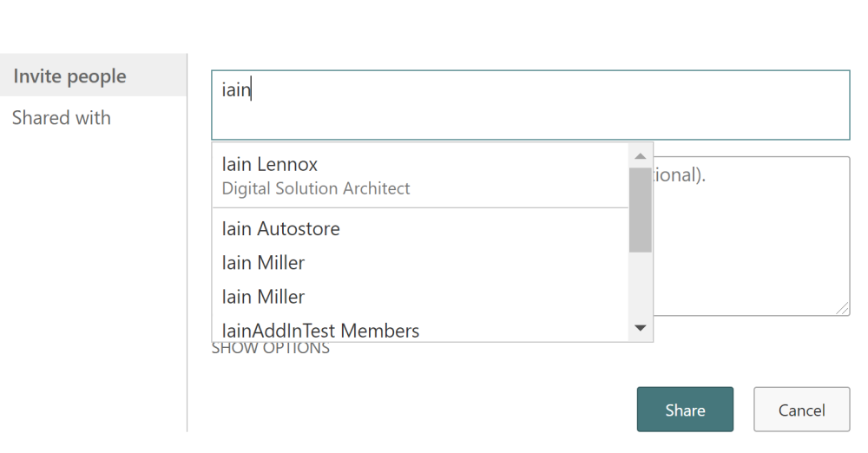Click the message box resize grip
The height and width of the screenshot is (453, 868).
tap(843, 309)
